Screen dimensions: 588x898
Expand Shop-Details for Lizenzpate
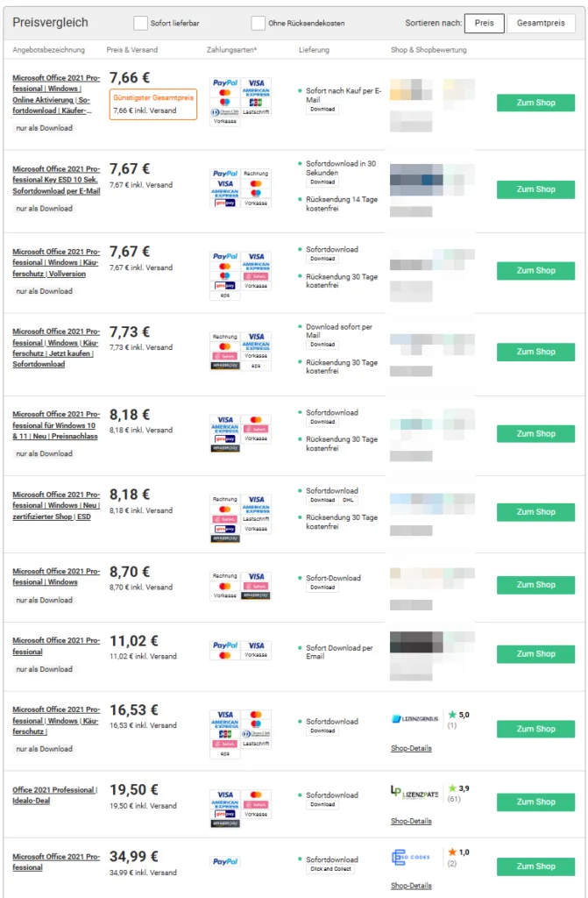click(411, 821)
